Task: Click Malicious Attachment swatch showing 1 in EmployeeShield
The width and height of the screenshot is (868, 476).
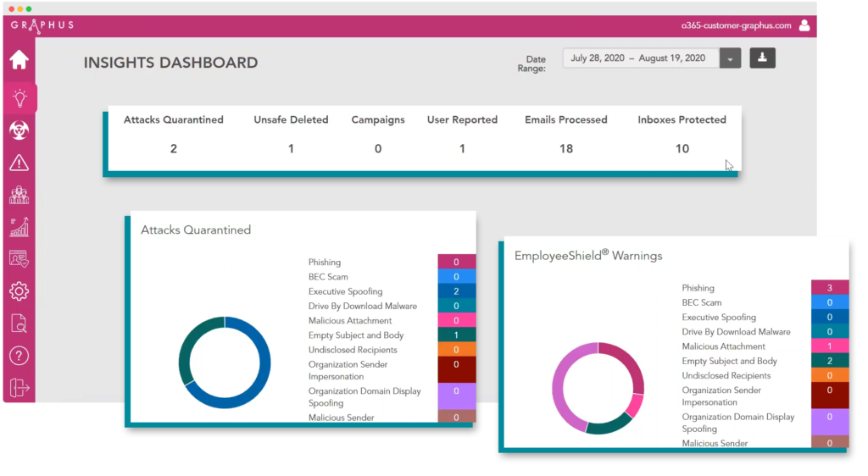Action: point(830,346)
